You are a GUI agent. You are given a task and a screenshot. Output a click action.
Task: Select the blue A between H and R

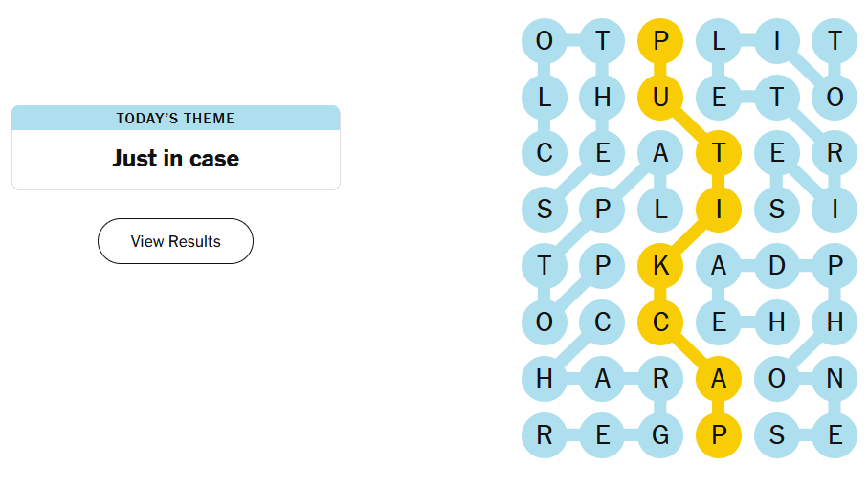click(x=602, y=379)
